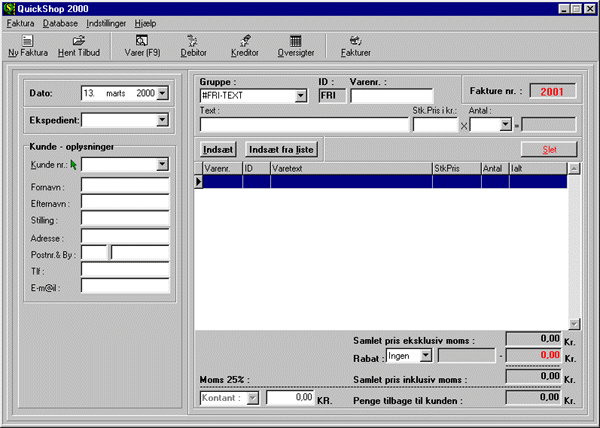600x428 pixels.
Task: Click the Efternavn input field
Action: (x=125, y=202)
